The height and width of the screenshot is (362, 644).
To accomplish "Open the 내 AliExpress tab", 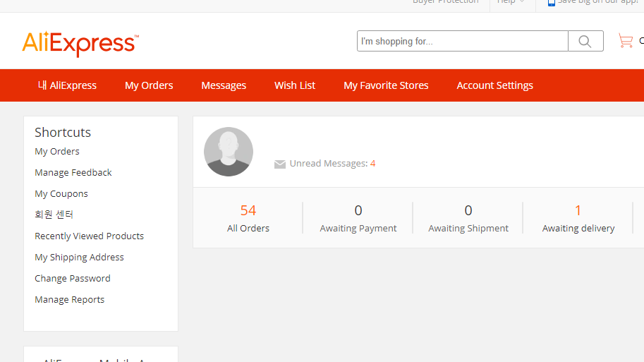I will [x=67, y=85].
